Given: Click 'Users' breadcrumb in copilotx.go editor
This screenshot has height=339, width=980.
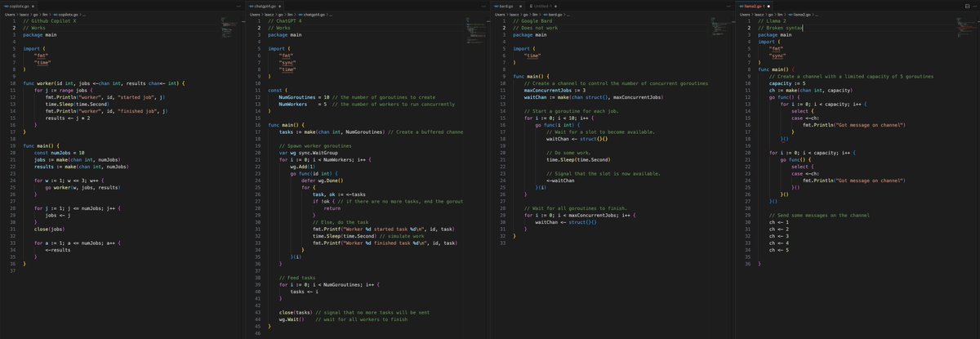Looking at the screenshot, I should [8, 16].
